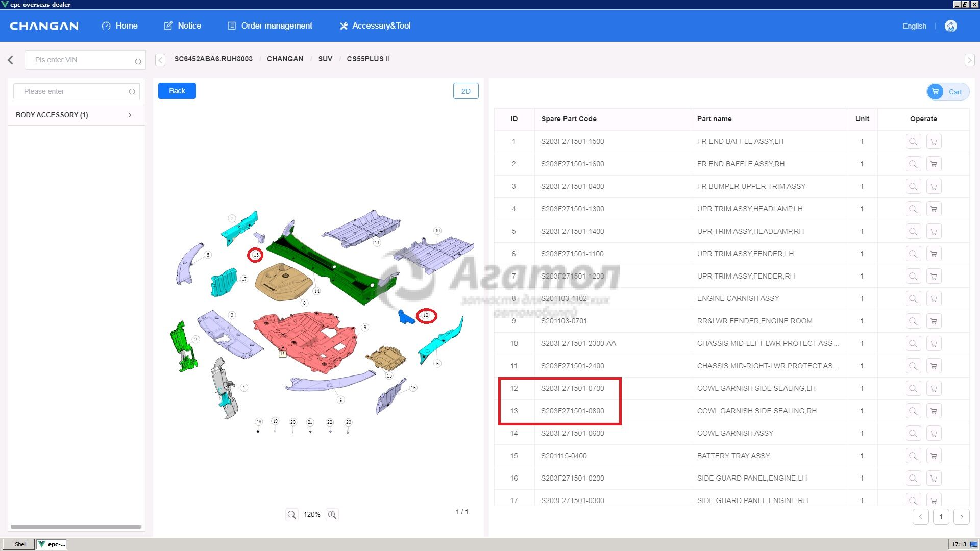Click the horizontal scrollbar in the left panel
Image resolution: width=980 pixels, height=551 pixels.
point(76,527)
